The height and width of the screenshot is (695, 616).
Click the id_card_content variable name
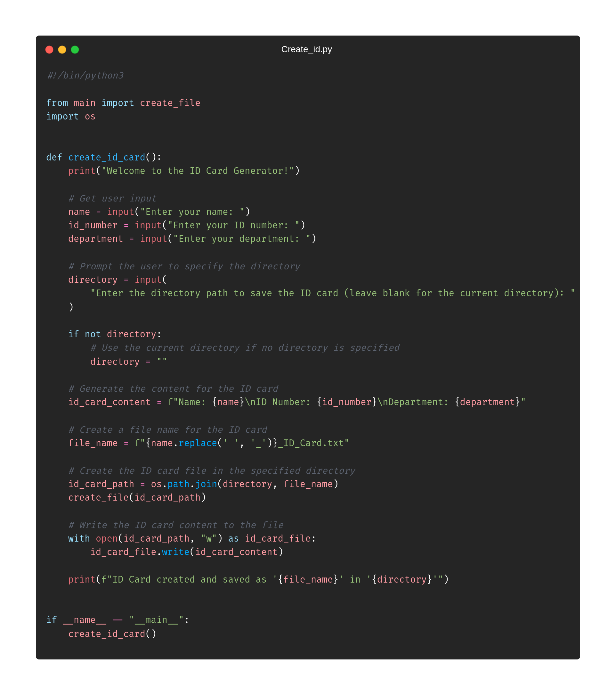(109, 402)
